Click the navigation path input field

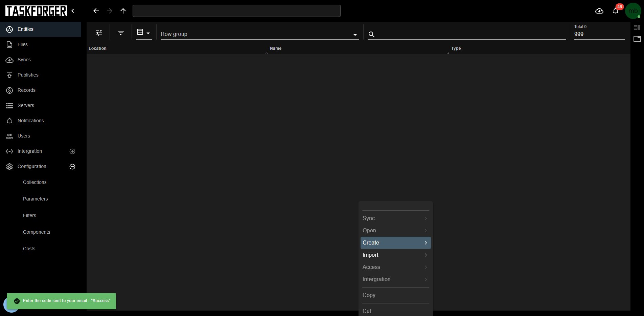coord(236,11)
